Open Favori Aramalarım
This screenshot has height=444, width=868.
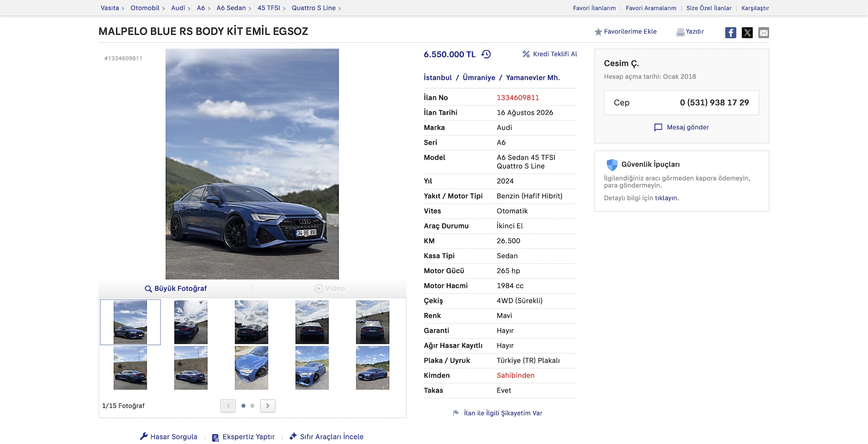[651, 8]
